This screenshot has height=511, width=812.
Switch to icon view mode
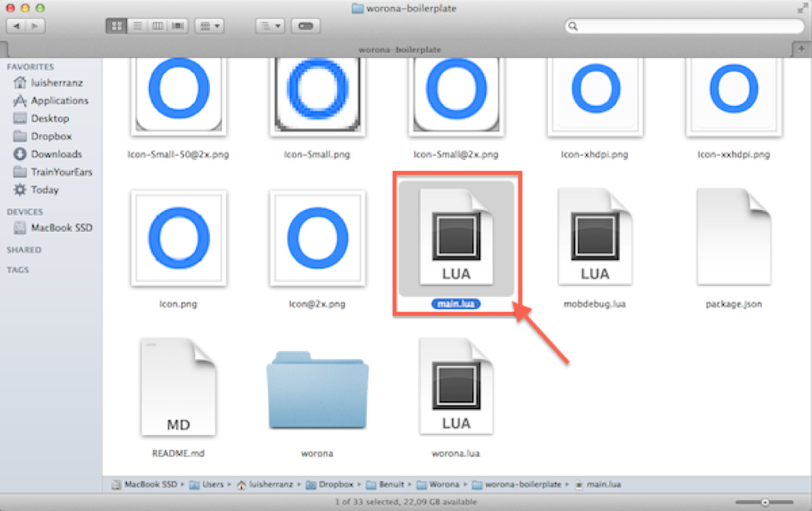(x=116, y=26)
